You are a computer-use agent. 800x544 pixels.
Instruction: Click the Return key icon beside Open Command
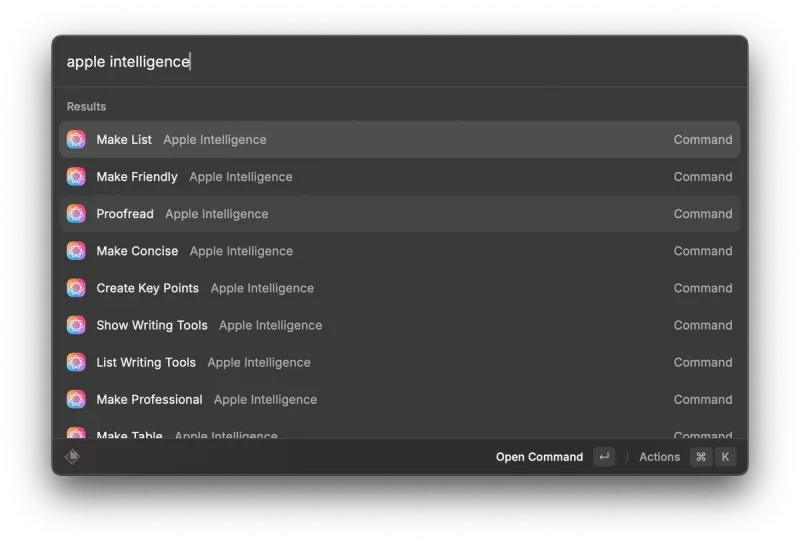coord(604,457)
